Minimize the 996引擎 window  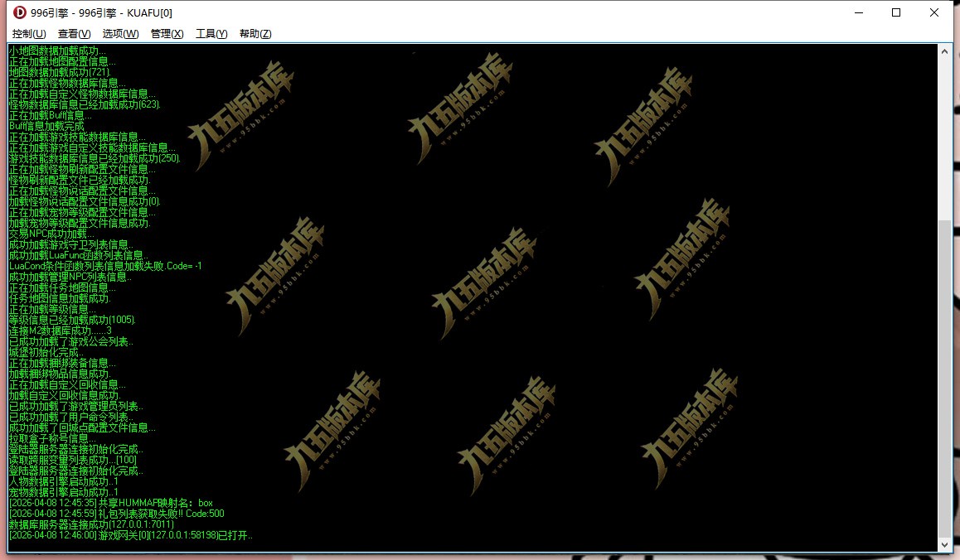pos(859,12)
